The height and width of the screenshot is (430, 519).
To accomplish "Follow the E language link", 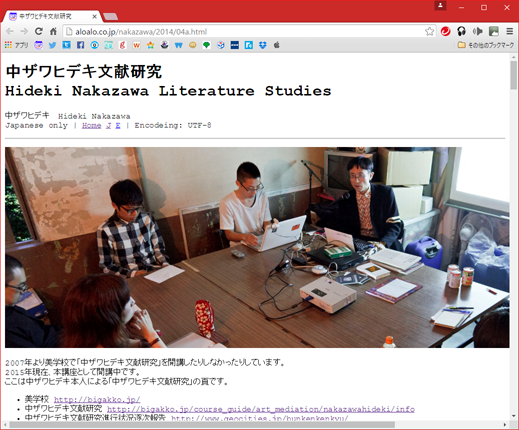I will point(118,125).
